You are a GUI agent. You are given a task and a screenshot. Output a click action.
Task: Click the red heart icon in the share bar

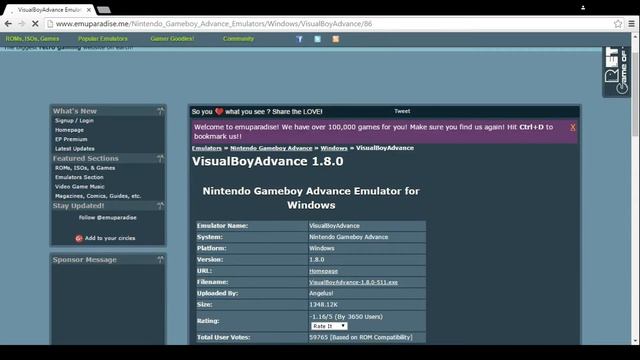pos(219,111)
